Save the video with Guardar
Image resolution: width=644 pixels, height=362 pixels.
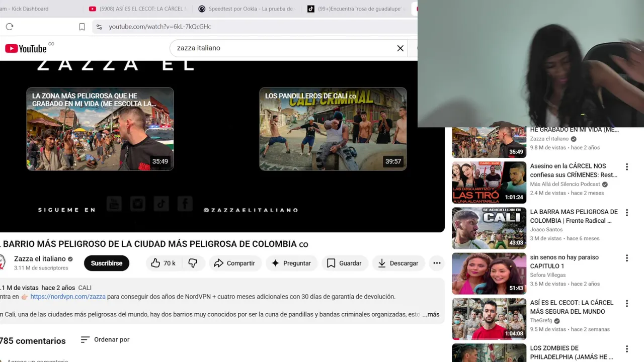coord(345,263)
